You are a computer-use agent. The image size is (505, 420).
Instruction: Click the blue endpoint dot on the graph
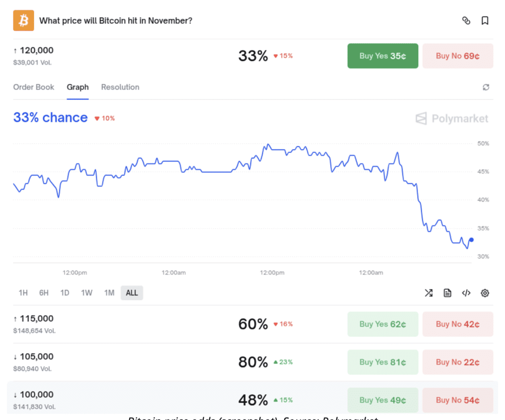coord(471,240)
